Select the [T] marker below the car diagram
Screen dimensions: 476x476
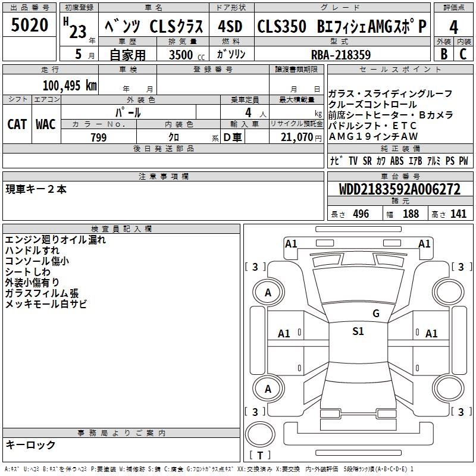[x=260, y=456]
